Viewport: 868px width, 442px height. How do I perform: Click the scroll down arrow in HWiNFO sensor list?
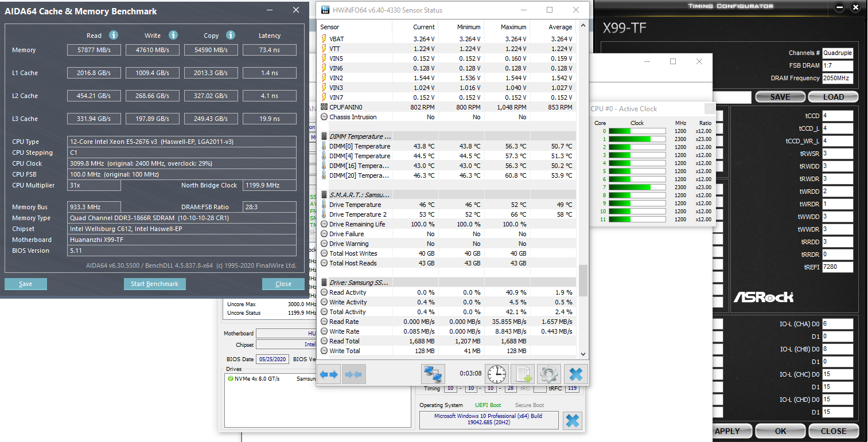583,354
